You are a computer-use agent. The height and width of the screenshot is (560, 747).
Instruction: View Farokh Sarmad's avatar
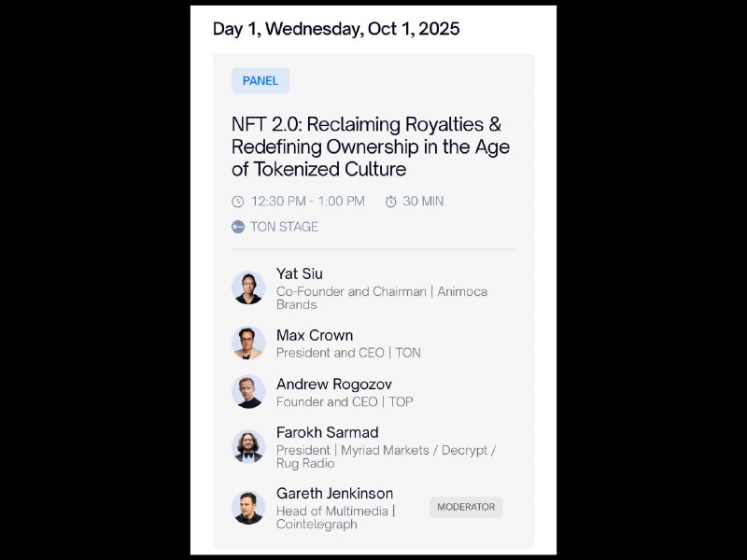248,446
